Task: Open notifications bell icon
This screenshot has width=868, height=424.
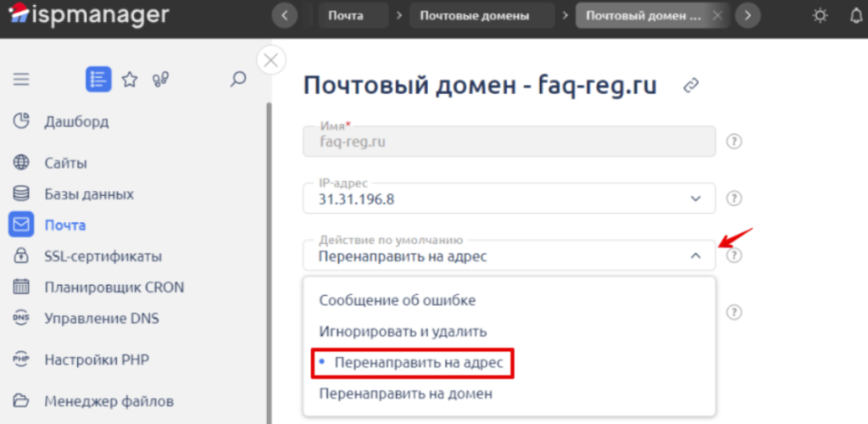Action: point(855,15)
